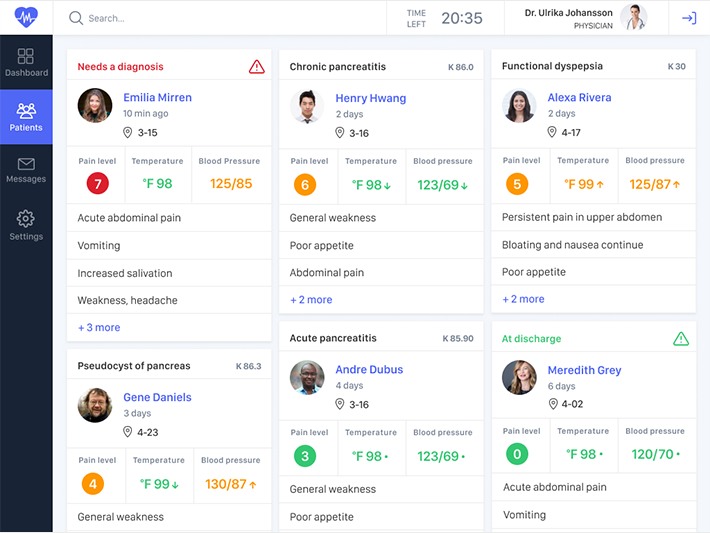Open Andre Dubus' patient name link
Image resolution: width=710 pixels, height=533 pixels.
(369, 370)
